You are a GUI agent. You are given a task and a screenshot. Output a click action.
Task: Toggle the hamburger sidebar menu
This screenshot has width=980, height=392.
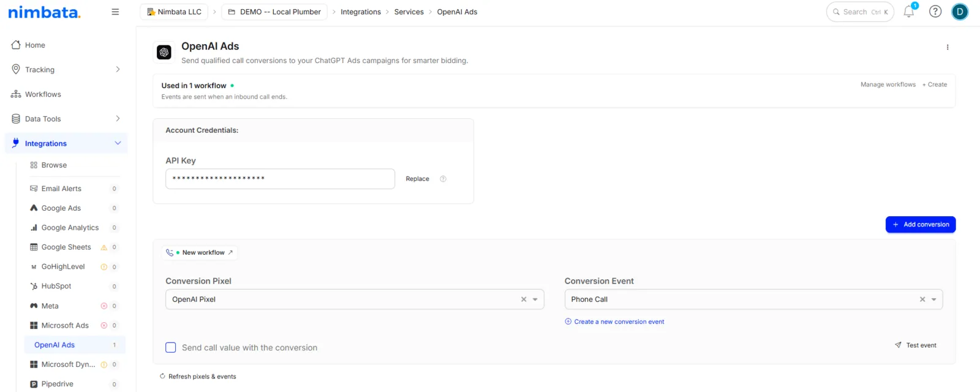point(115,12)
